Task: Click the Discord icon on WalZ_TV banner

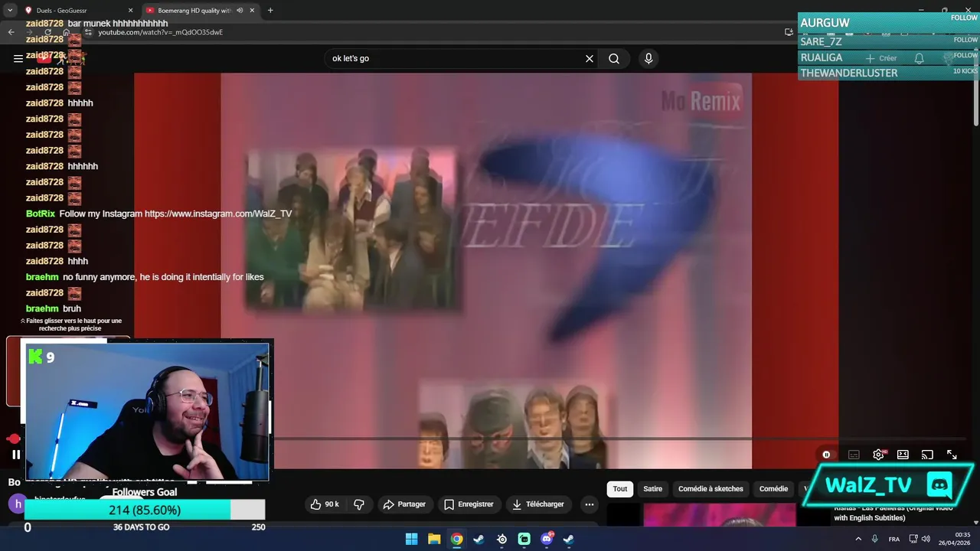Action: pos(939,485)
